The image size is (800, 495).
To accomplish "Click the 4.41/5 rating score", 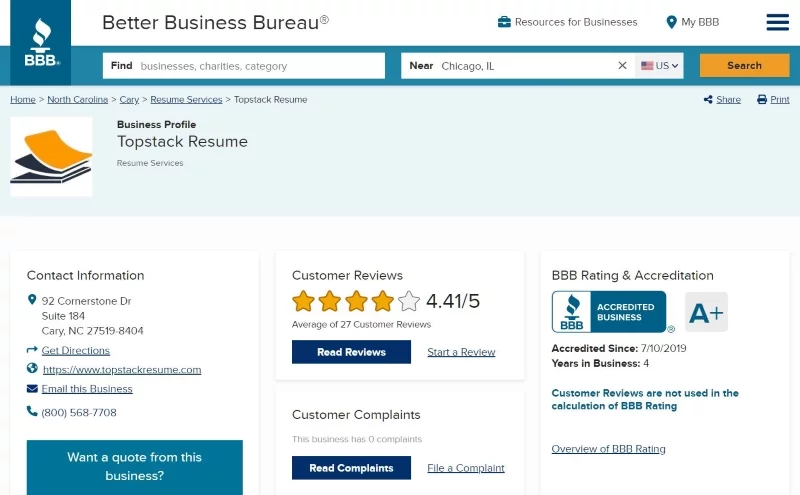I will pos(453,301).
